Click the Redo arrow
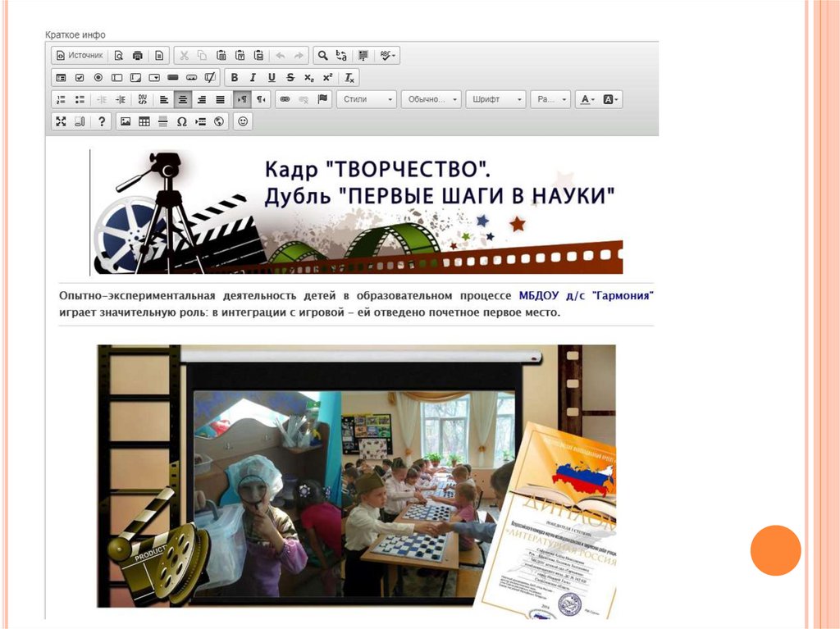 click(299, 55)
